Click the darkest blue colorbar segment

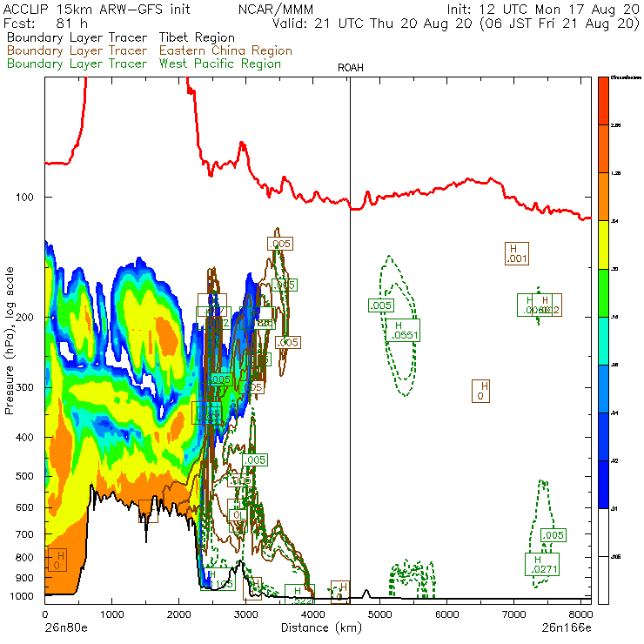tap(603, 485)
